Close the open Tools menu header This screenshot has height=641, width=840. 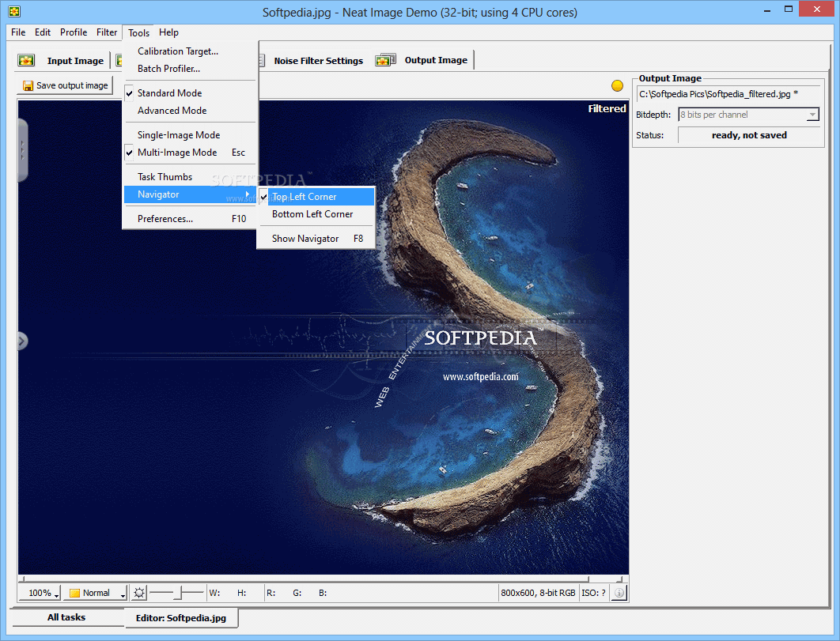click(138, 32)
